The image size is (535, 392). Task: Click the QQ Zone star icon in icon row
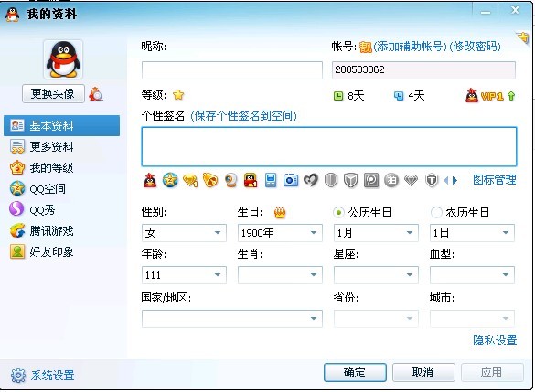[x=170, y=180]
